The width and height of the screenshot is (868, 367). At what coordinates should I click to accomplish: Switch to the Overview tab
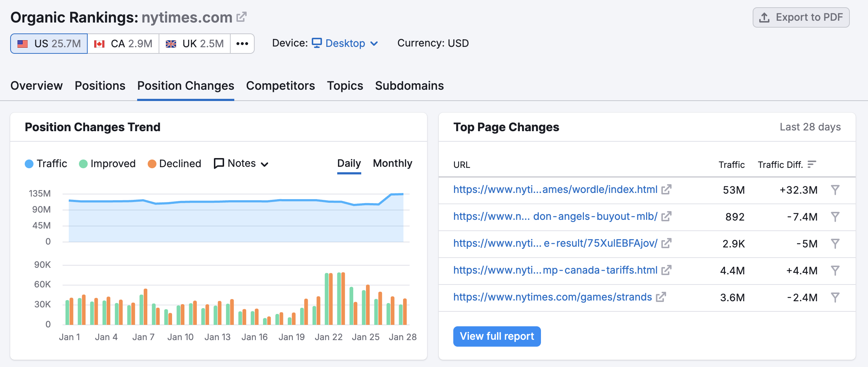point(36,86)
